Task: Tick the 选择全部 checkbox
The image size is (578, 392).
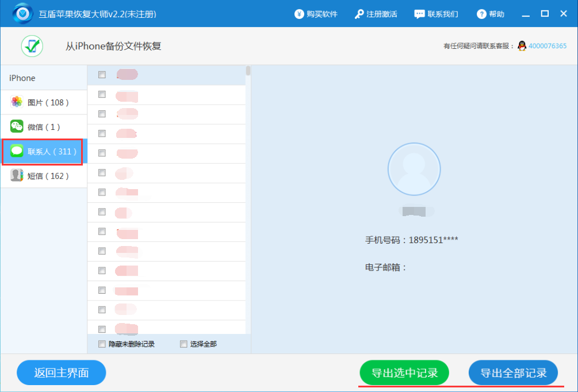Action: (x=183, y=344)
